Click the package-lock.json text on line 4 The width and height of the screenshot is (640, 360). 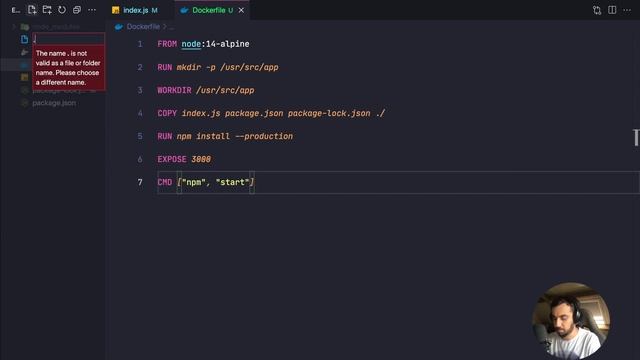(329, 113)
